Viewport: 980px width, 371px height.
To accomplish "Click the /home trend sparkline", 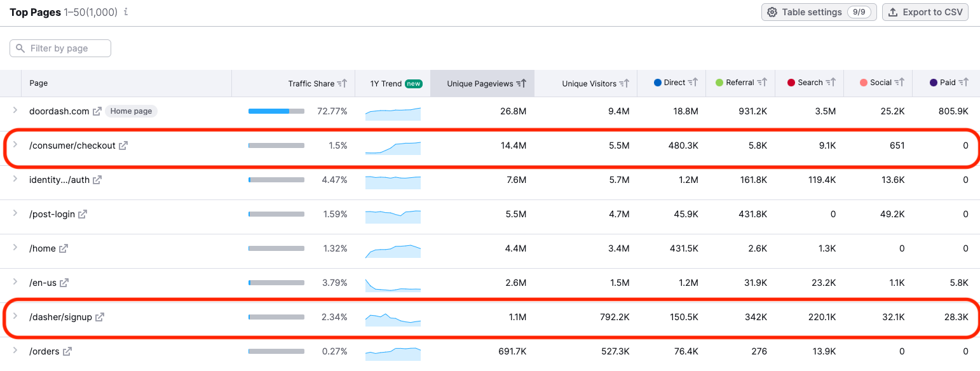I will click(393, 250).
